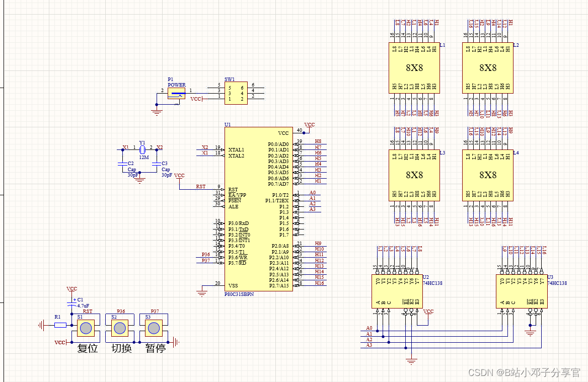Click the ground symbol under the crystal capacitors

139,180
